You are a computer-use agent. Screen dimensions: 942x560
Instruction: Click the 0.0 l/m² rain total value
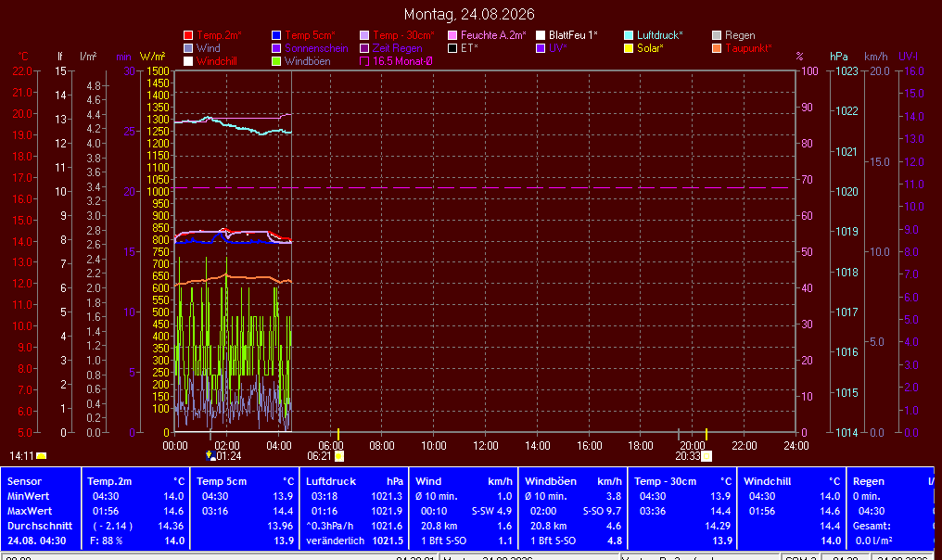coord(874,541)
